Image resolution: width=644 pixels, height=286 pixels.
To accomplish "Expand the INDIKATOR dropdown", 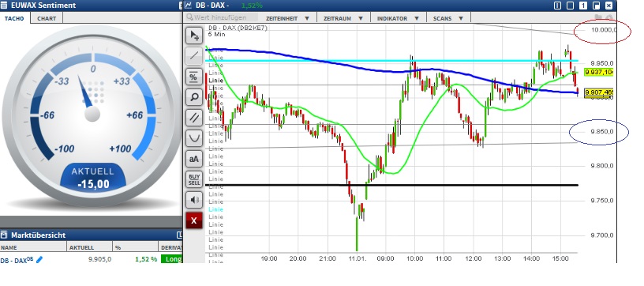I will coord(399,18).
